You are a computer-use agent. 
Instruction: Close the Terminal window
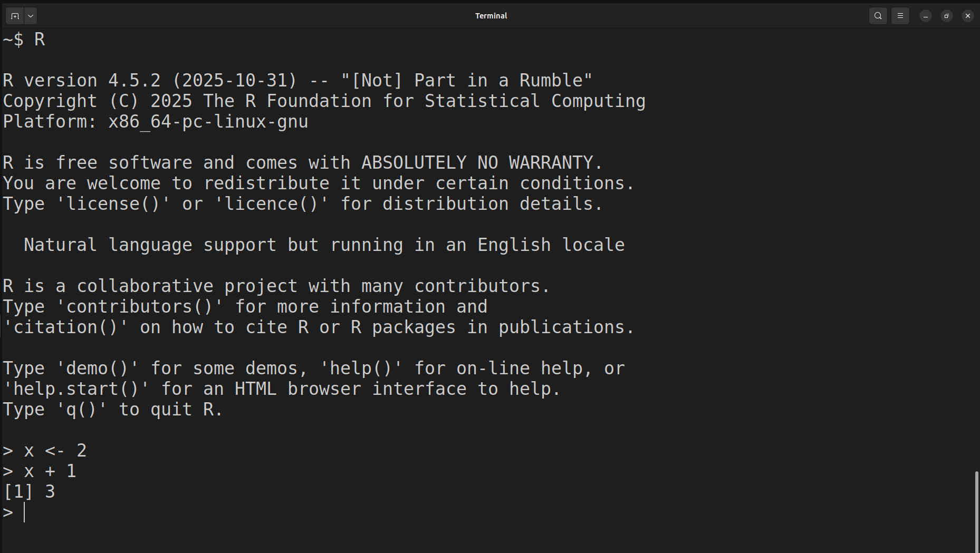(967, 16)
